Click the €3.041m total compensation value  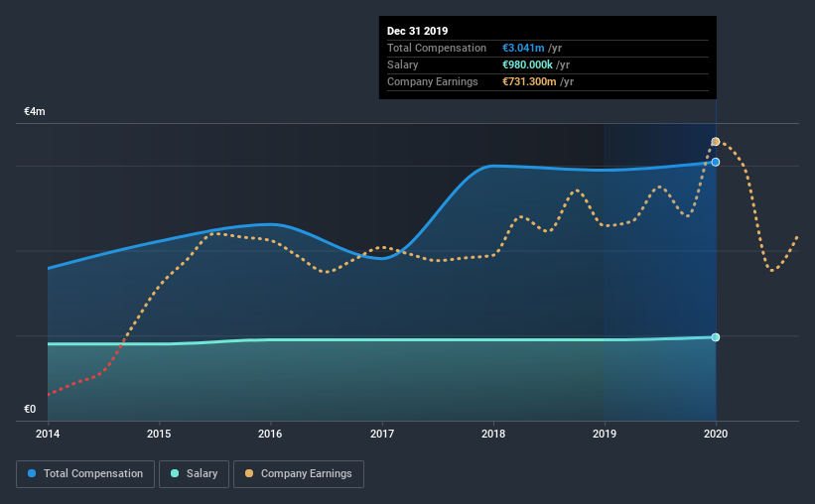click(523, 48)
